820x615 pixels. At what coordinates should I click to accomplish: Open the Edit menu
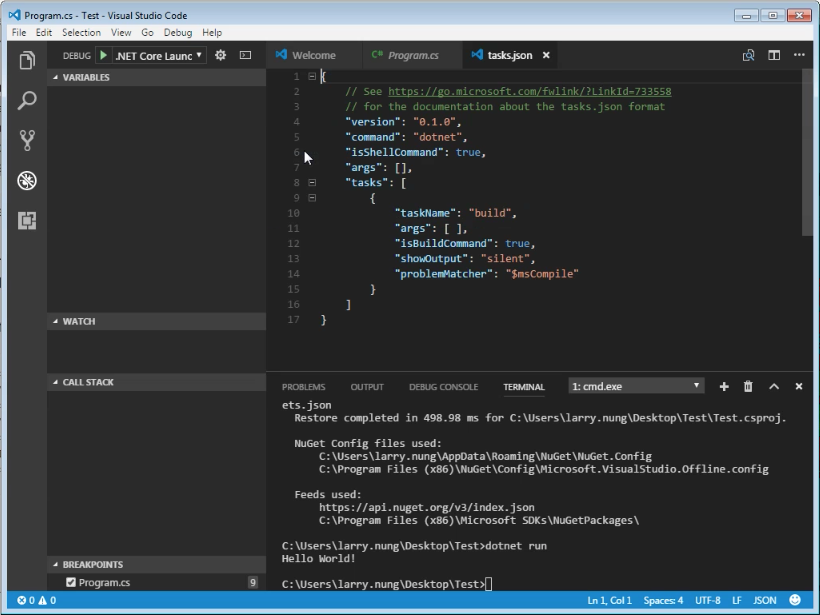click(x=44, y=32)
